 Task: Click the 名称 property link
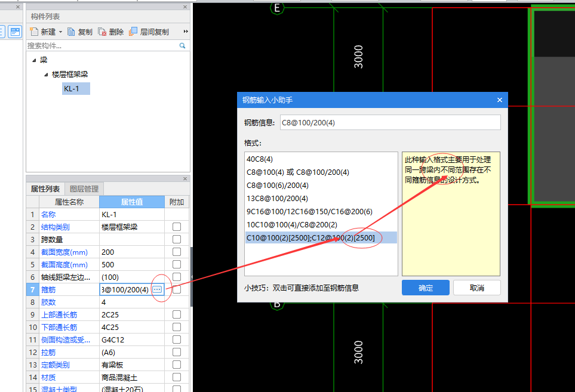coord(48,214)
